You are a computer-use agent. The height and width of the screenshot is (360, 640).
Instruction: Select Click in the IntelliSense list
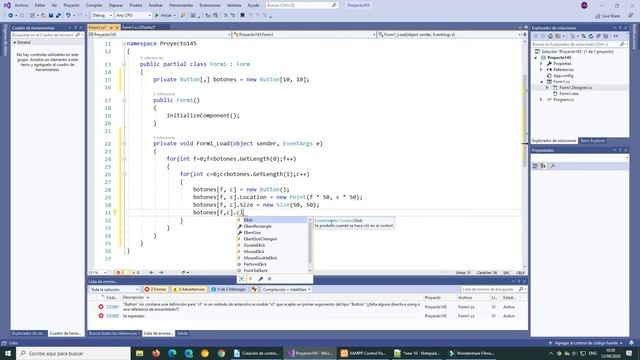[272, 220]
